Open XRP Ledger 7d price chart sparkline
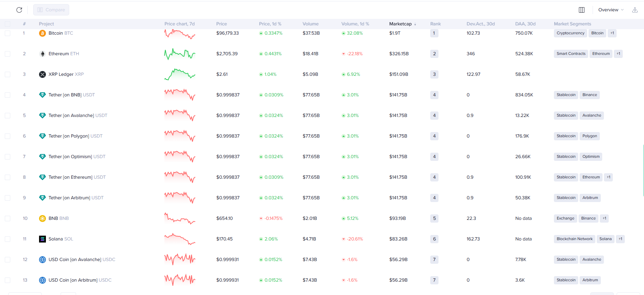644x295 pixels. click(x=180, y=74)
